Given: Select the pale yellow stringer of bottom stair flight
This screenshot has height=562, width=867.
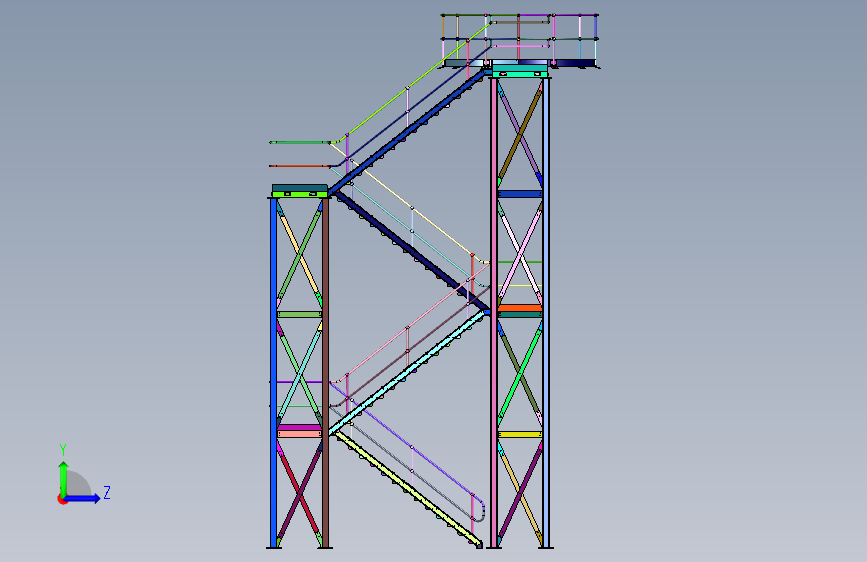Looking at the screenshot, I should [x=409, y=490].
